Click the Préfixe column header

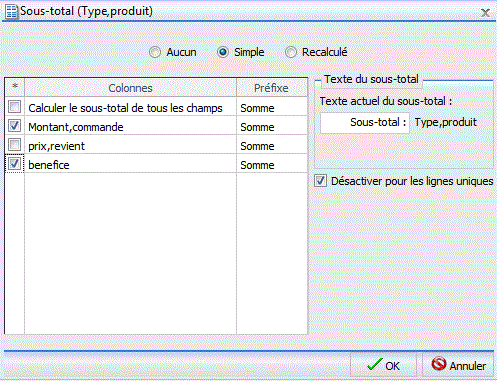(272, 88)
